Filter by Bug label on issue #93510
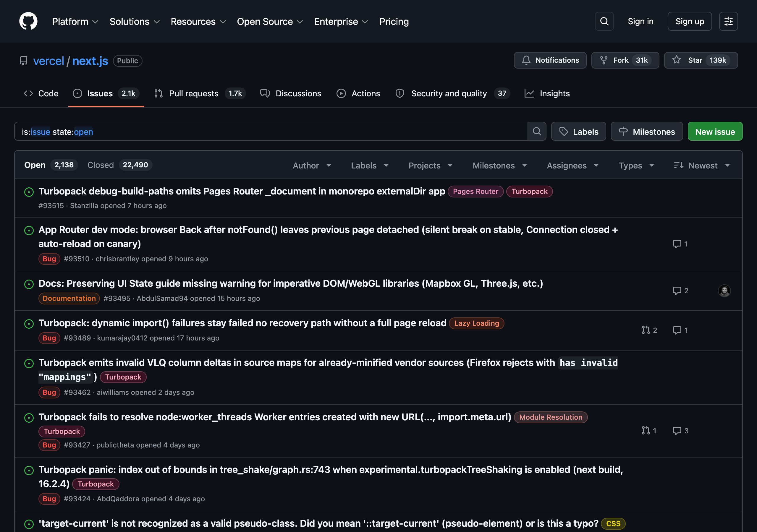This screenshot has height=532, width=757. pyautogui.click(x=49, y=259)
